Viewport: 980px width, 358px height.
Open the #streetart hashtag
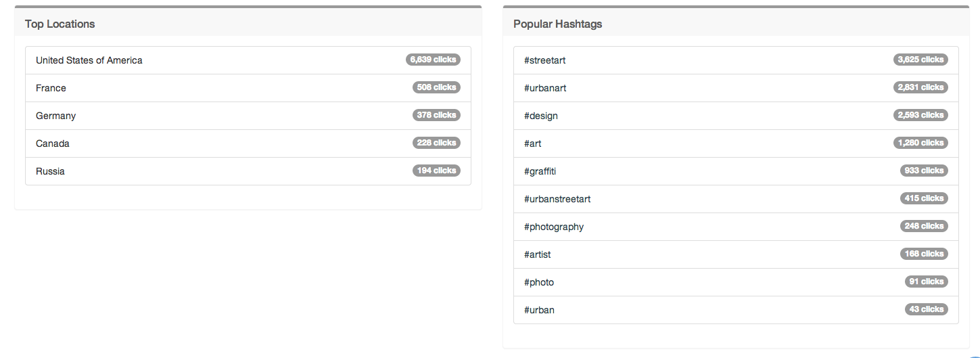click(x=545, y=60)
